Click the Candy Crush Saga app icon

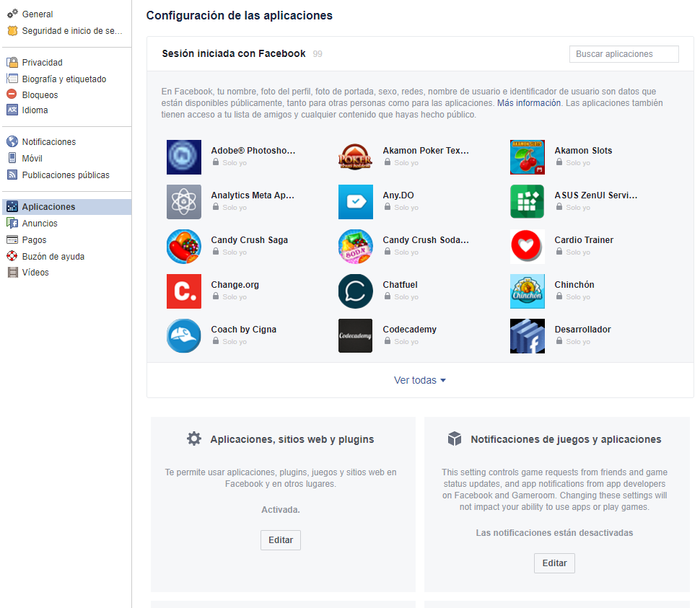point(184,247)
